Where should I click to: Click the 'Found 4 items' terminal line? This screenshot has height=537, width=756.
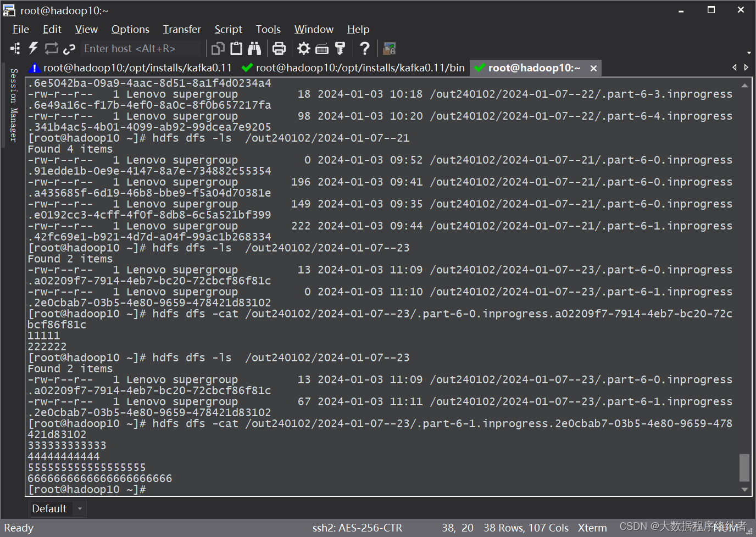pos(70,149)
